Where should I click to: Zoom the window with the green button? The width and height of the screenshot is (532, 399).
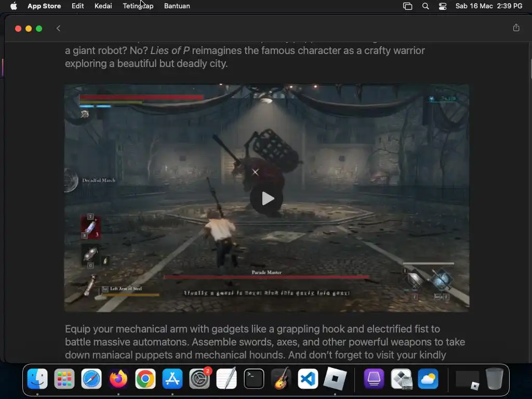[39, 29]
